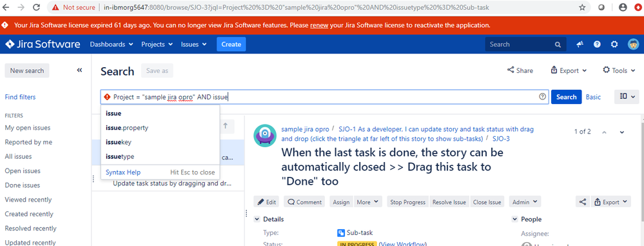The height and width of the screenshot is (246, 644).
Task: Open issue-level Export dropdown
Action: (x=610, y=201)
